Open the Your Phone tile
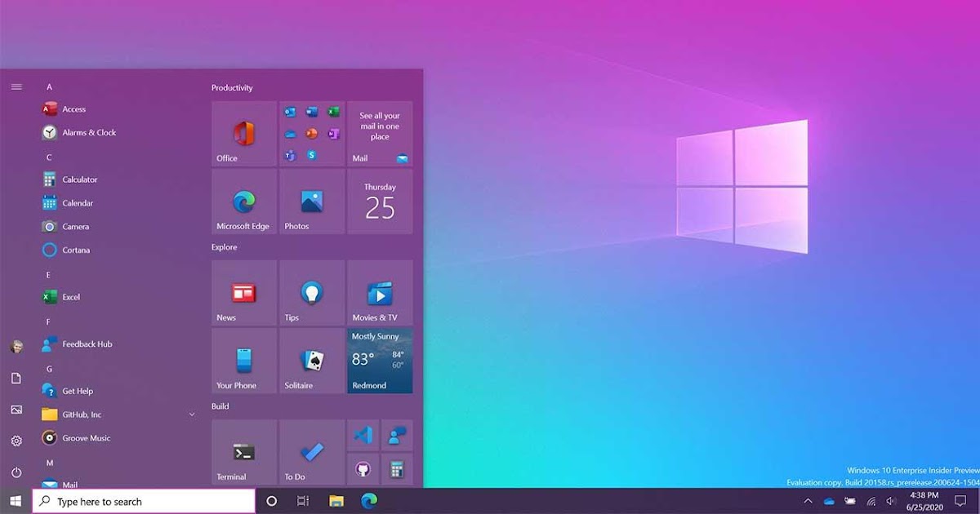The height and width of the screenshot is (514, 980). [x=244, y=361]
